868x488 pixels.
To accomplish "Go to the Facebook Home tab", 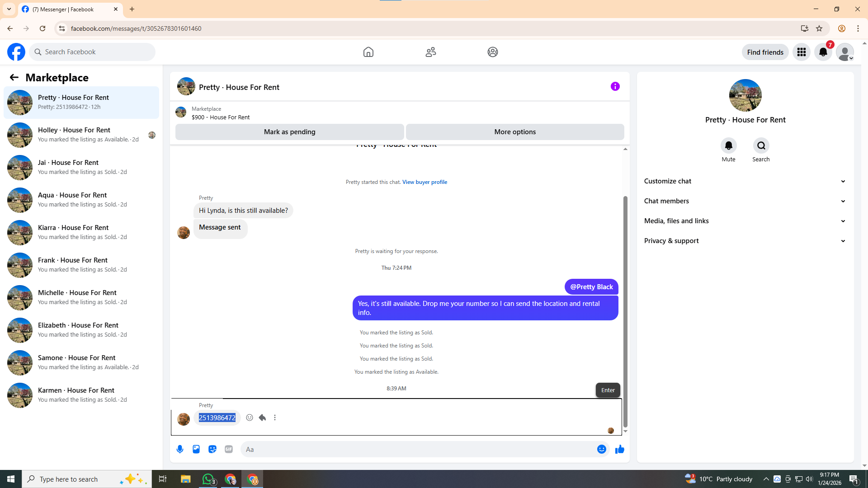I will pos(368,52).
